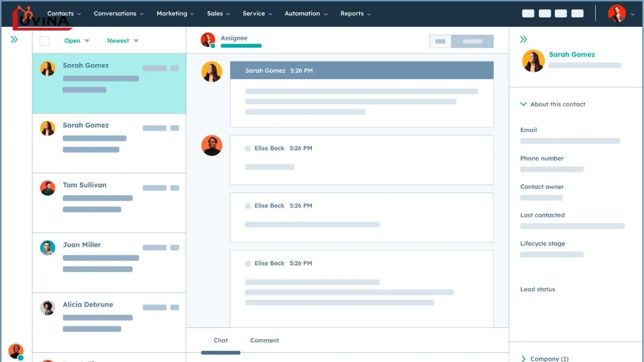Viewport: 644px width, 362px height.
Task: Expand the left sidebar double-chevron icon
Action: pos(14,39)
